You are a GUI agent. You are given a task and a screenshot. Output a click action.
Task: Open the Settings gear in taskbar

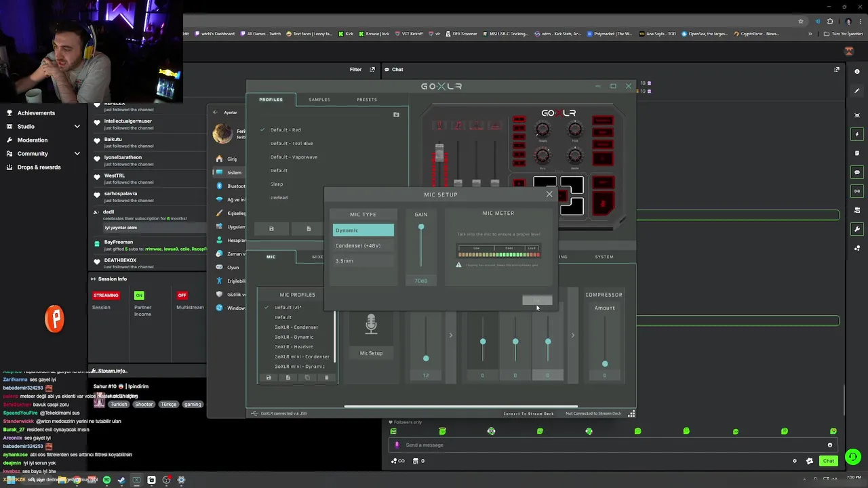click(181, 480)
